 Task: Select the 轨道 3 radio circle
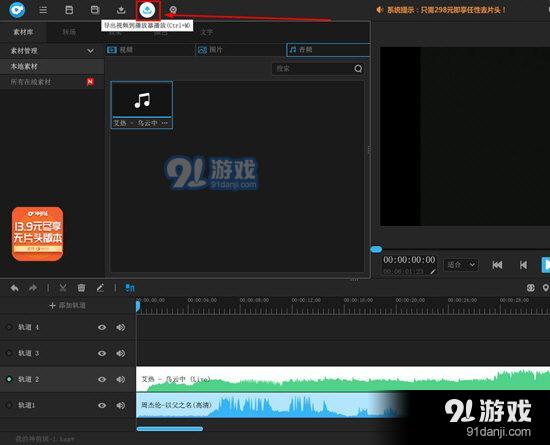9,353
